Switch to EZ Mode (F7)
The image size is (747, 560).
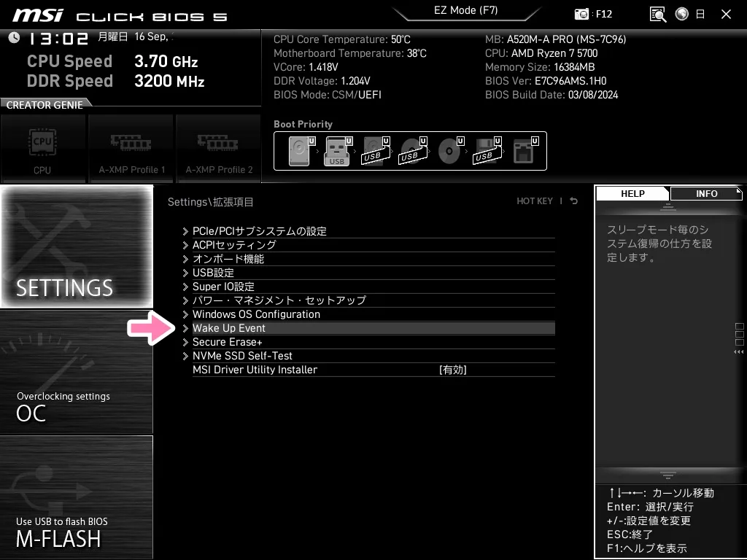coord(467,10)
